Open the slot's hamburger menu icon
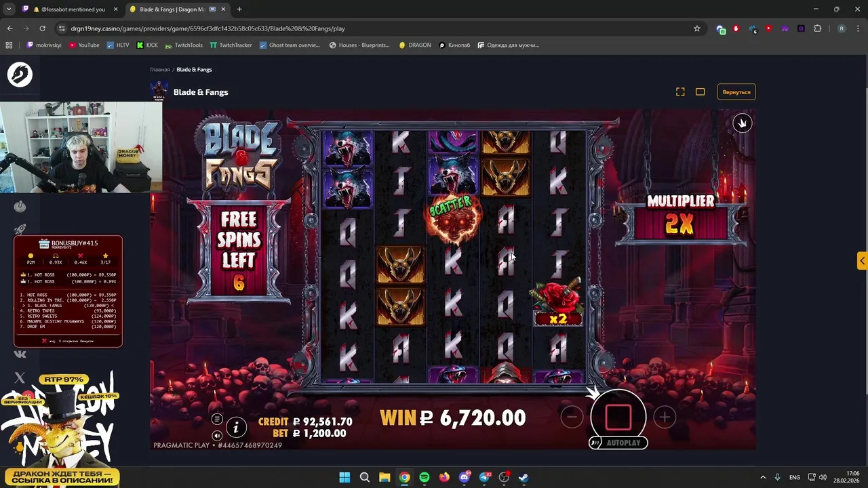This screenshot has height=488, width=868. [x=217, y=419]
